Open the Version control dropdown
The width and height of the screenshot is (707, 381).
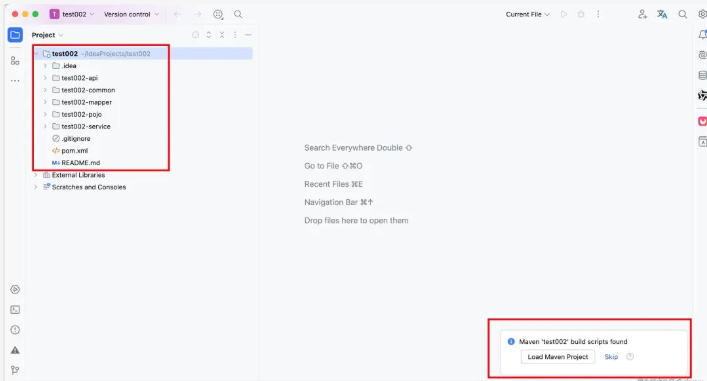click(131, 14)
